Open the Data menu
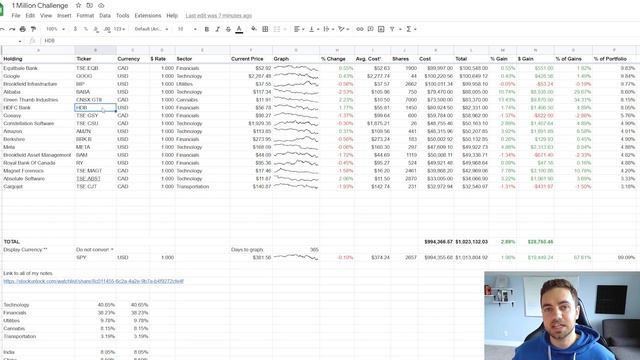 (105, 16)
